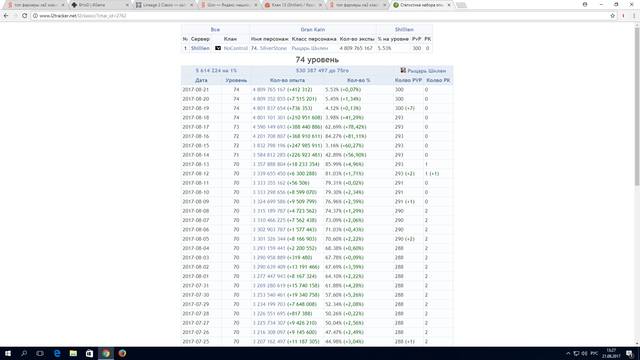Open Firefox from the taskbar
The height and width of the screenshot is (360, 640).
[x=122, y=353]
